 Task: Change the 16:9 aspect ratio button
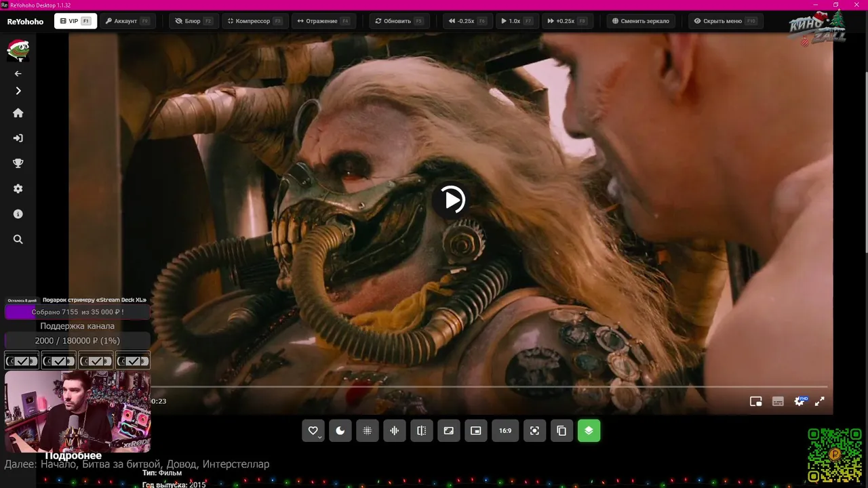[x=505, y=430]
